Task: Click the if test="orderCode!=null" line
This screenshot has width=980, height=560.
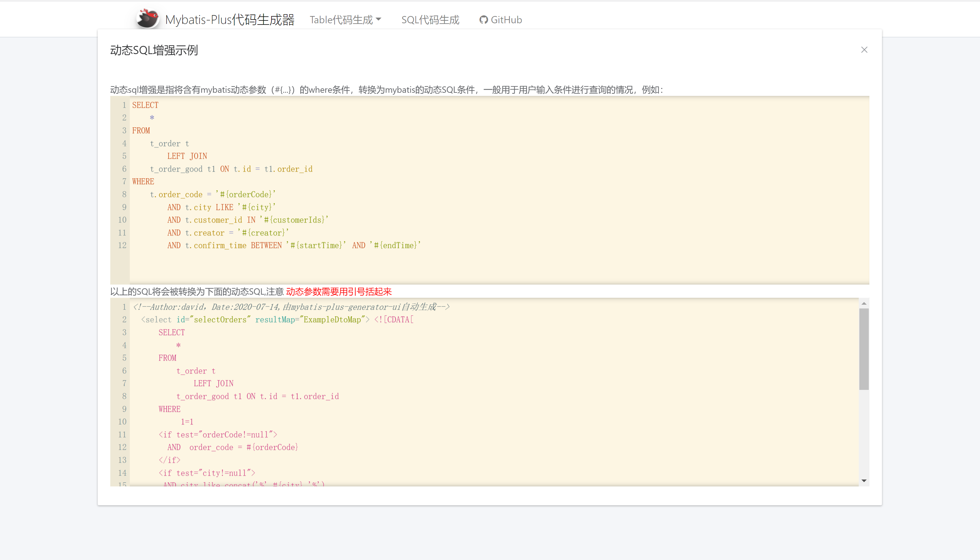Action: pos(217,435)
